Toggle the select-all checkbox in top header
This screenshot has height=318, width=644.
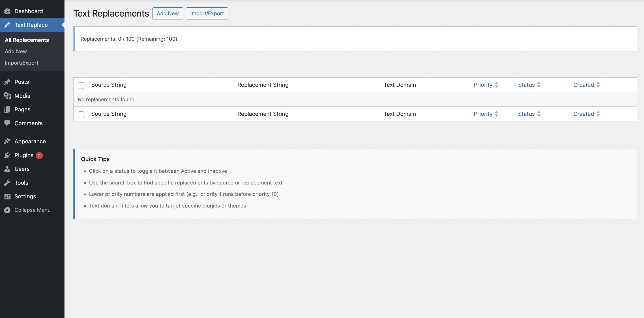coord(81,85)
